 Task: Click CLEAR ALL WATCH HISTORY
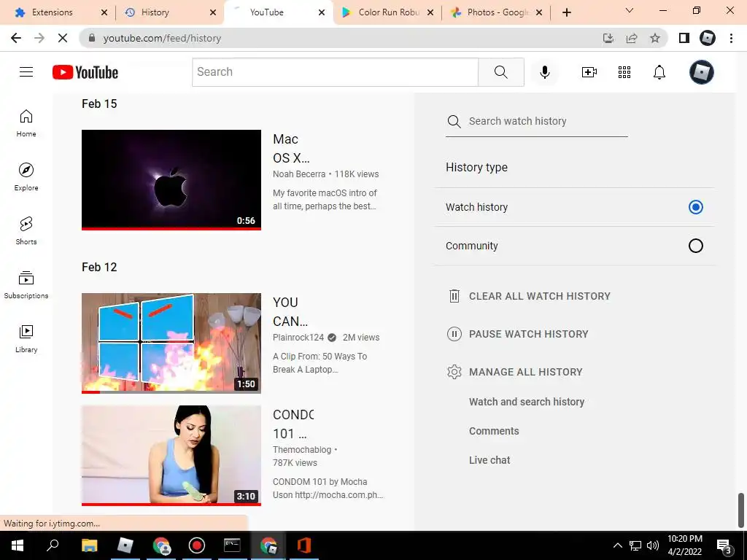coord(540,296)
